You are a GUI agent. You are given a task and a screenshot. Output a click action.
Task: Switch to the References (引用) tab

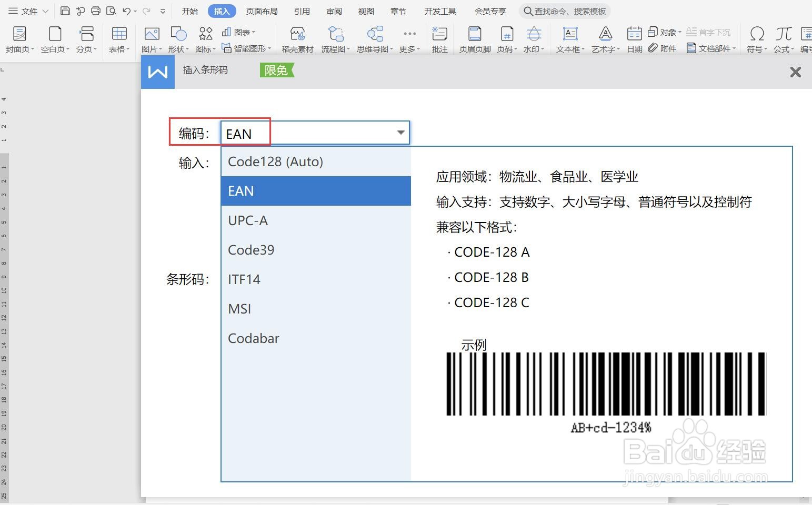(x=302, y=11)
